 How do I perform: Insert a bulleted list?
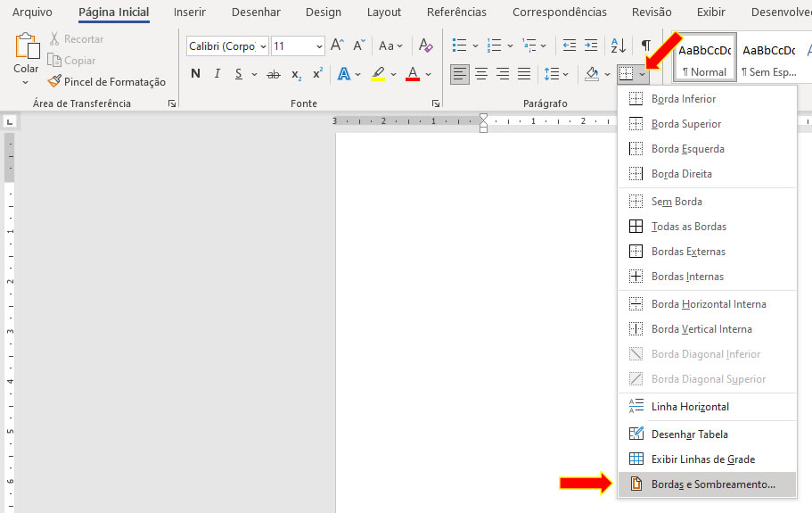pyautogui.click(x=459, y=46)
